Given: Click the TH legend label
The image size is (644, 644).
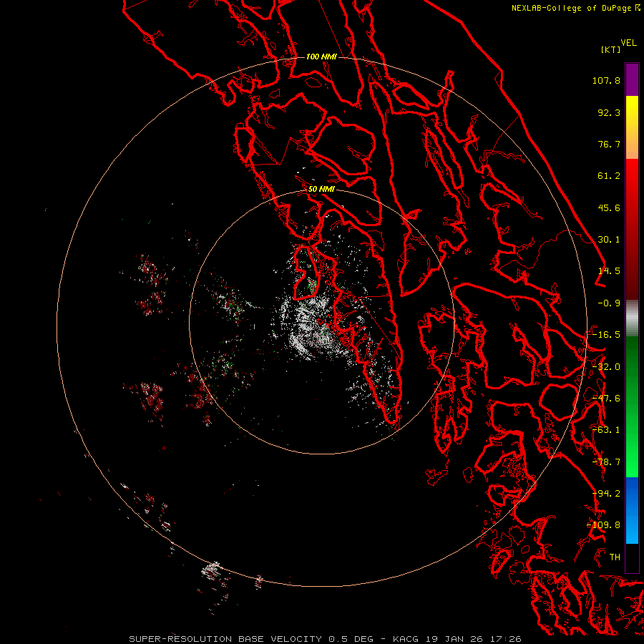Looking at the screenshot, I should point(615,557).
